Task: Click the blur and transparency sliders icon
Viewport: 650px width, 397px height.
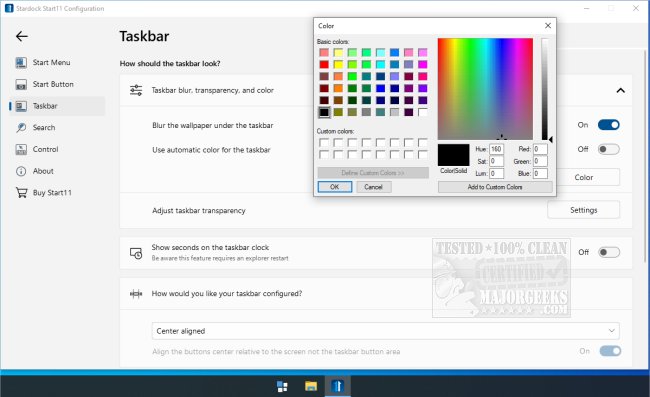Action: tap(136, 90)
